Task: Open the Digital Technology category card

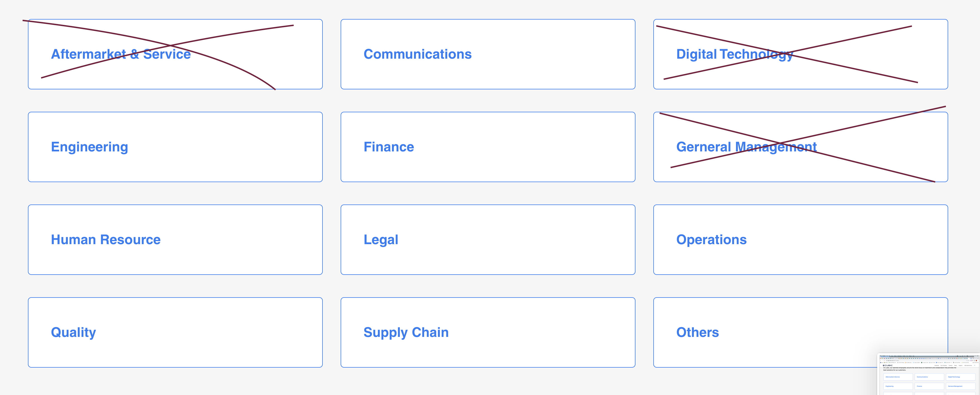Action: (800, 54)
